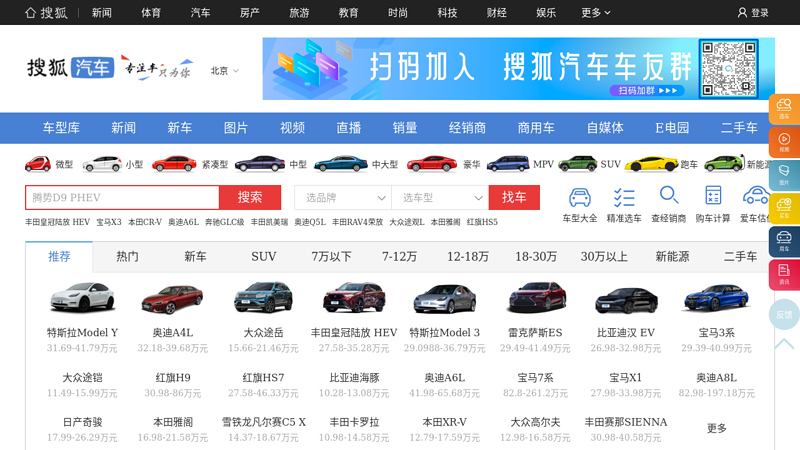Click the 红旗H9 car link

173,378
